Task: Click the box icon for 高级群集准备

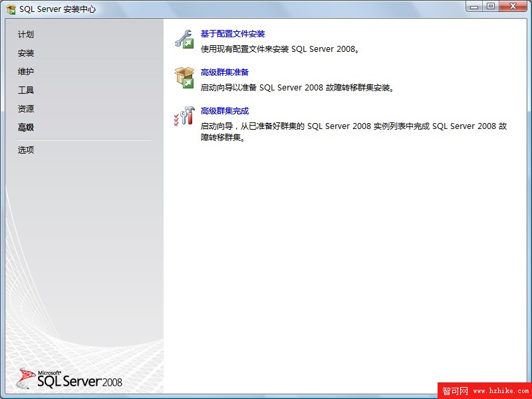Action: point(184,77)
